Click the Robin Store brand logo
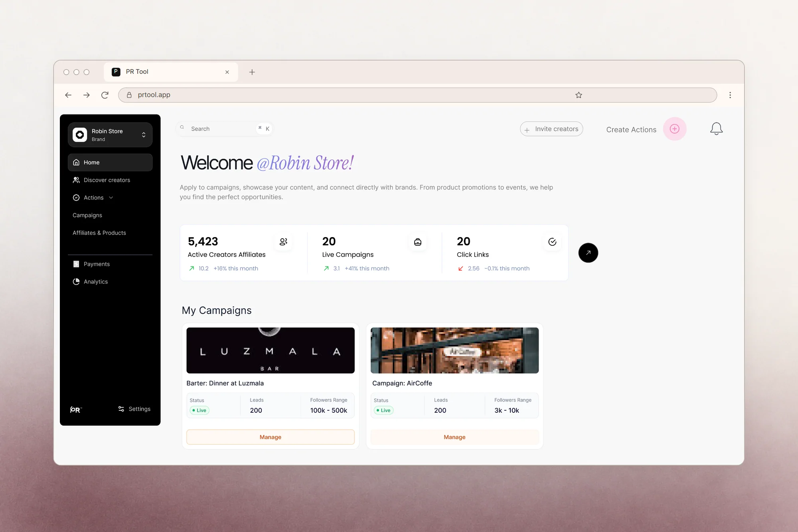 [80, 135]
